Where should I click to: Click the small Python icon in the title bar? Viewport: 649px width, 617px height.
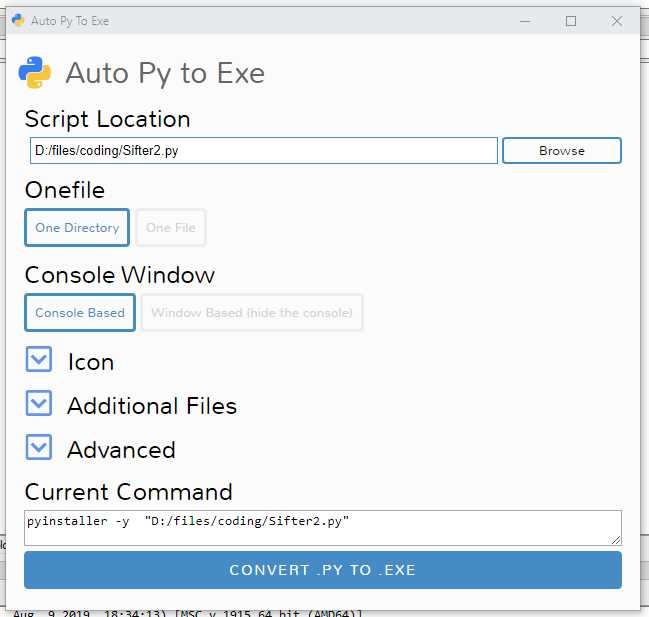(18, 20)
